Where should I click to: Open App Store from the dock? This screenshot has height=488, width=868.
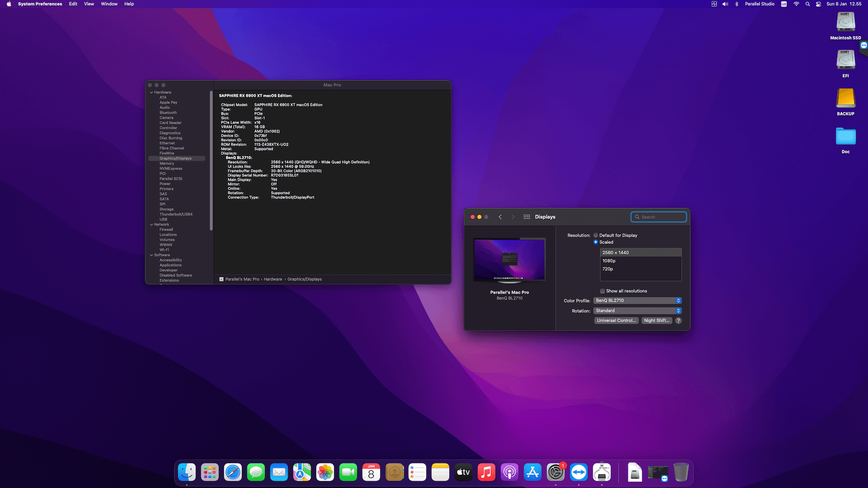(533, 472)
